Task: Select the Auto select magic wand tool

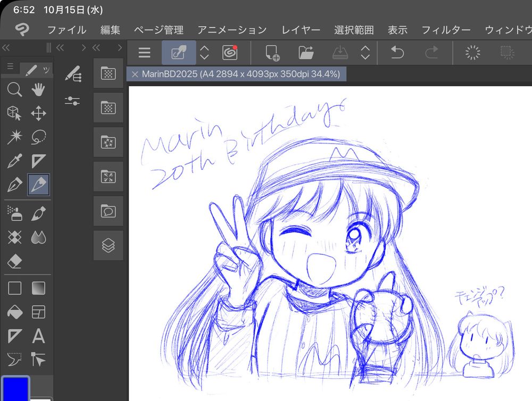Action: click(14, 137)
